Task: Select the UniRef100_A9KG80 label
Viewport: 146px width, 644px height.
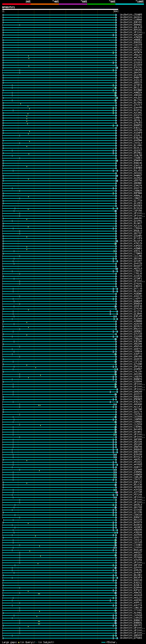Action: 131,95
